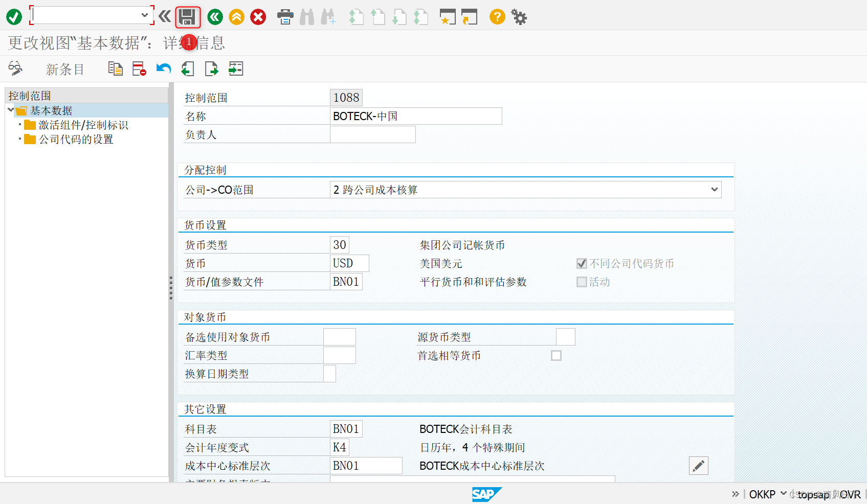Click the panel splitter handle dots

coord(171,287)
